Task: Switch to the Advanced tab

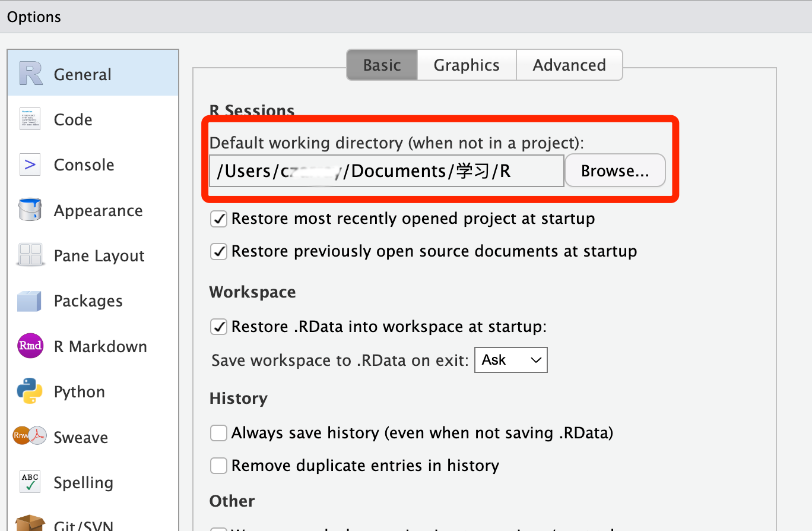Action: click(569, 65)
